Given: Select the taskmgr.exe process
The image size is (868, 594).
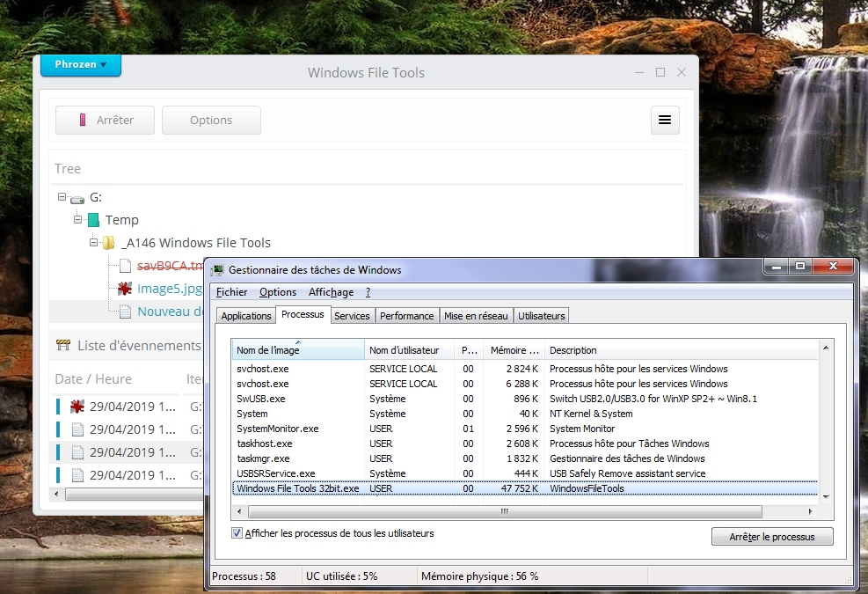Looking at the screenshot, I should [x=524, y=458].
